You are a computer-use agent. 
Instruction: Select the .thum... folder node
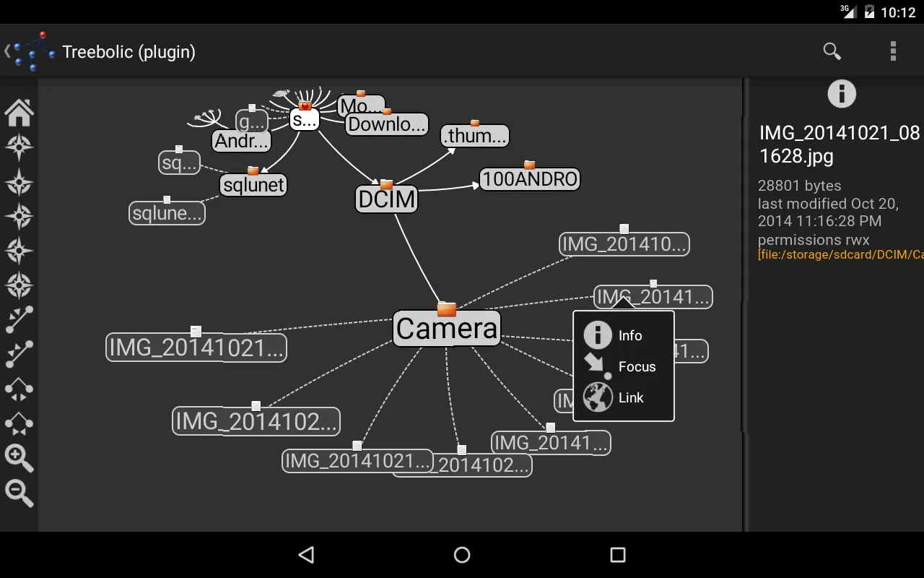pos(475,135)
